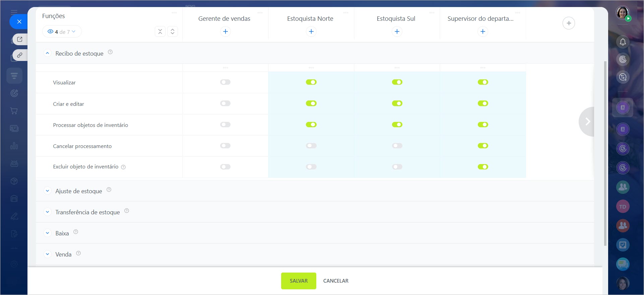Click the SALVAR button

click(x=298, y=281)
